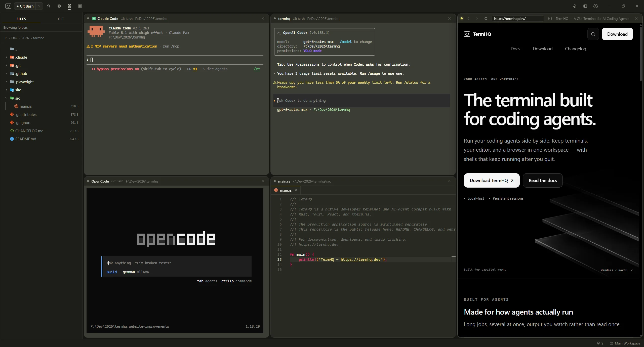
Task: Click the F: drive breadcrumb
Action: tap(6, 38)
